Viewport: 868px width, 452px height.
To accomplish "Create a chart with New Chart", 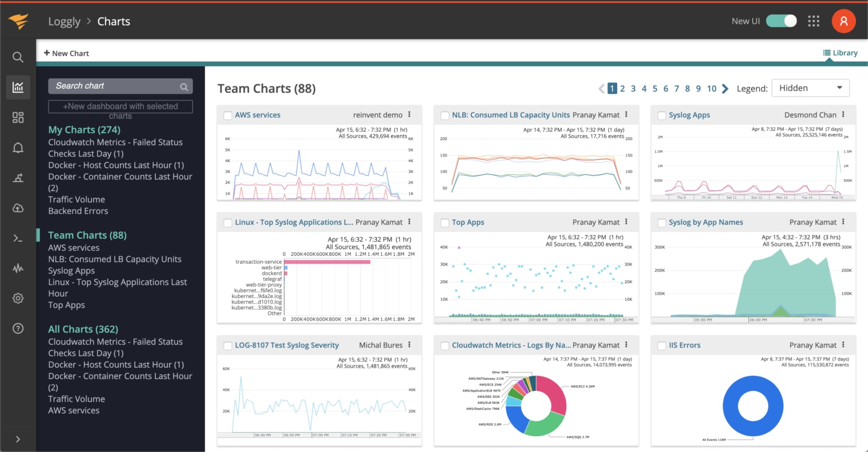I will tap(66, 53).
